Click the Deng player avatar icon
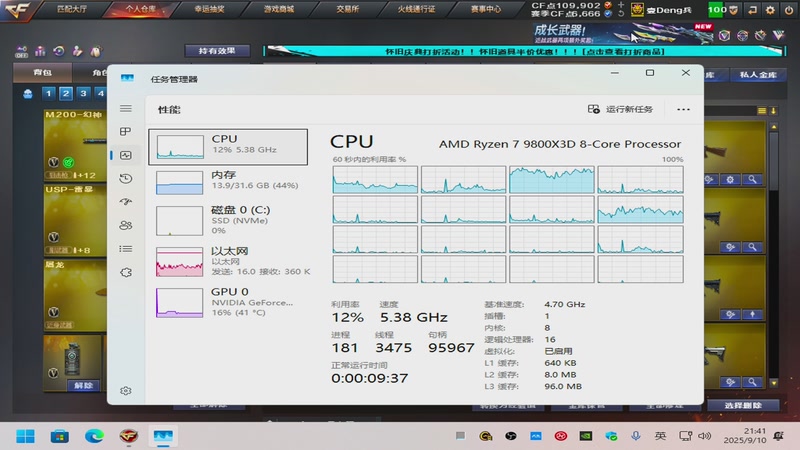 [637, 9]
